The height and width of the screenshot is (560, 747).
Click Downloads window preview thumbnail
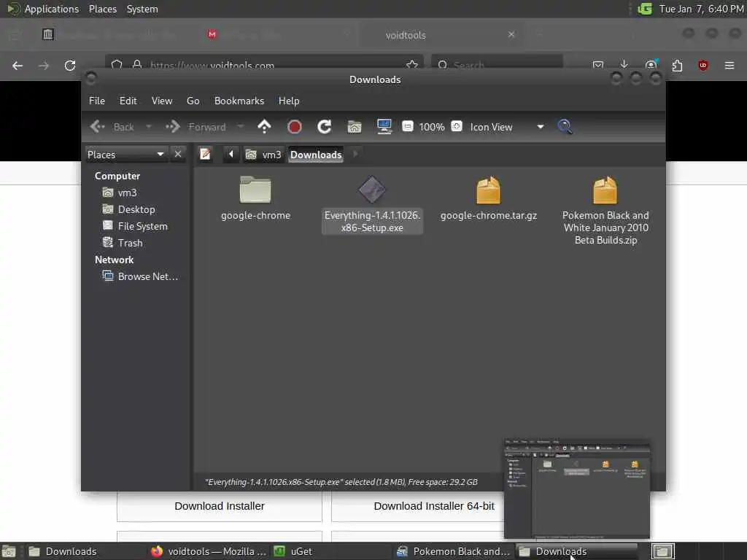click(577, 489)
